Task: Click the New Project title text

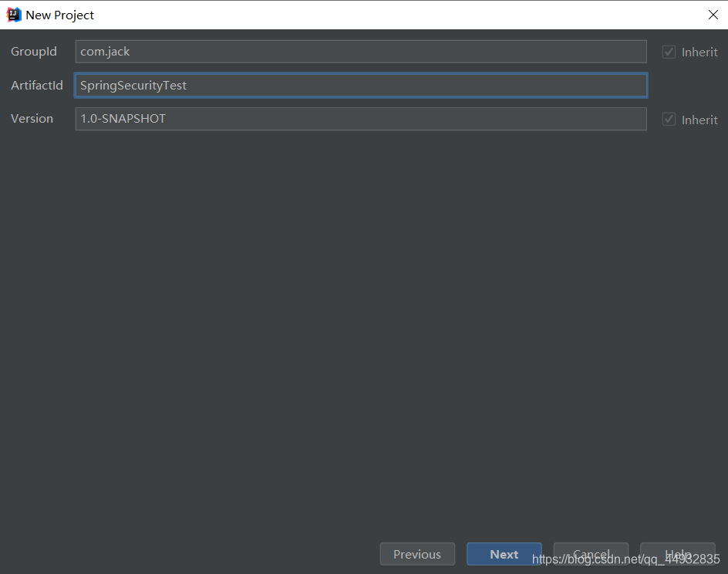Action: pos(60,15)
